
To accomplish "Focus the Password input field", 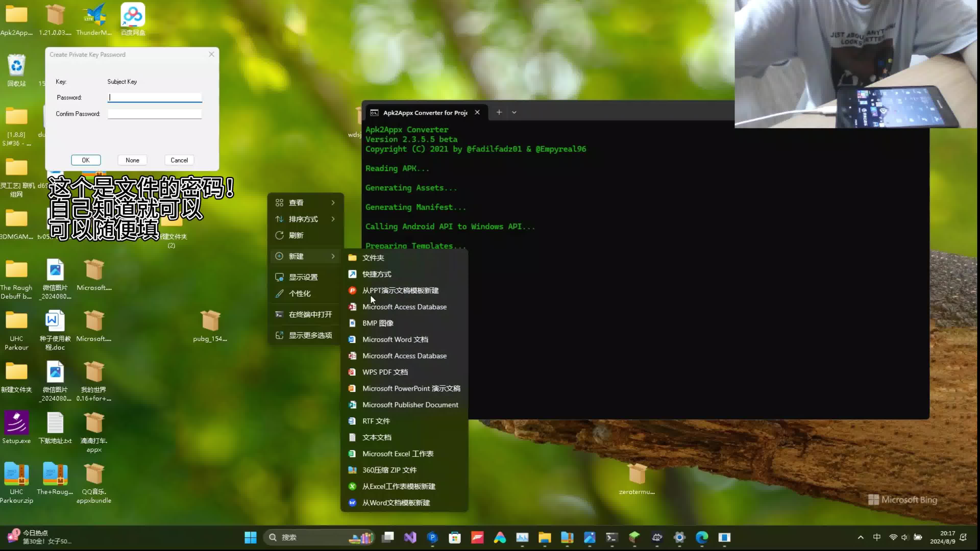I will point(154,98).
